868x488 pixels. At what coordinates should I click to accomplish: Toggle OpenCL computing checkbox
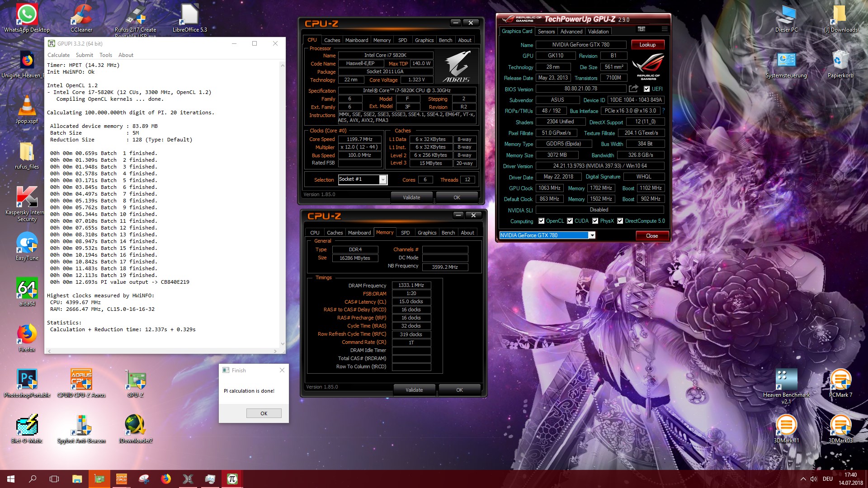pos(541,221)
